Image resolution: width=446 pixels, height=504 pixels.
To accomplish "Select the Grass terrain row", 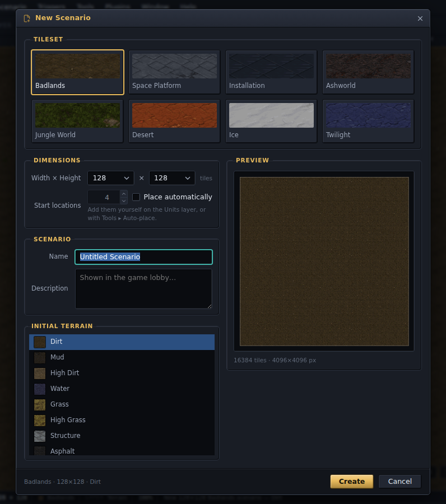I will [122, 405].
